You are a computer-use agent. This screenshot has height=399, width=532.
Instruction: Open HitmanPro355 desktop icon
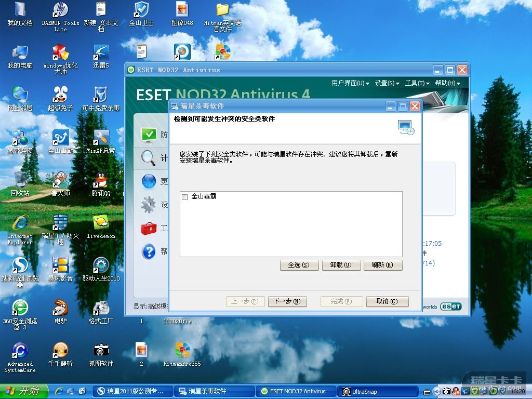182,354
